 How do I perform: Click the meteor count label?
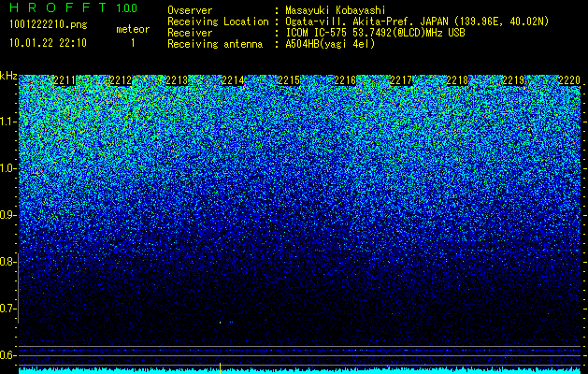click(133, 29)
